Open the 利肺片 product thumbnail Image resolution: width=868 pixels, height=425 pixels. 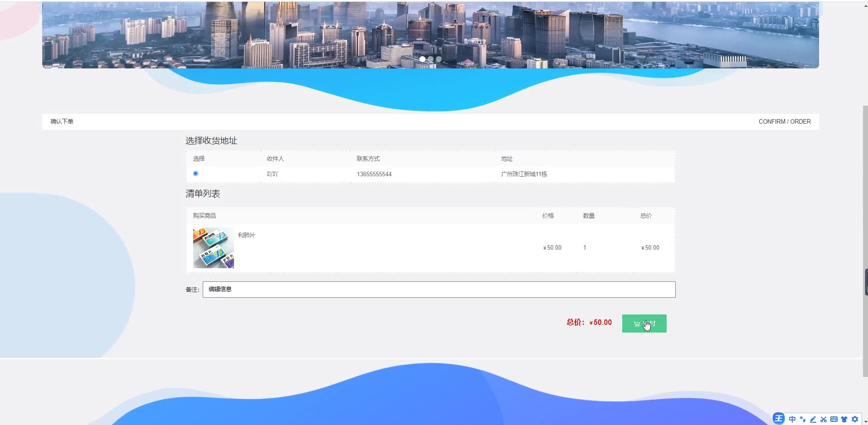214,248
